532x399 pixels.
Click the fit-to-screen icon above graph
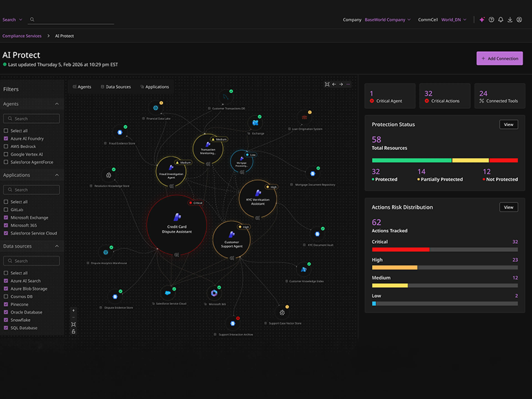(x=327, y=84)
